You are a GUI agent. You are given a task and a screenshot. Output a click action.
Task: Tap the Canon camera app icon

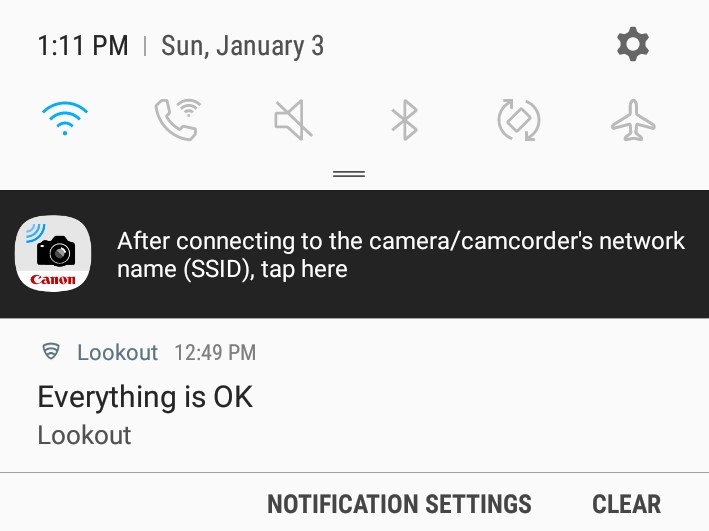point(53,254)
